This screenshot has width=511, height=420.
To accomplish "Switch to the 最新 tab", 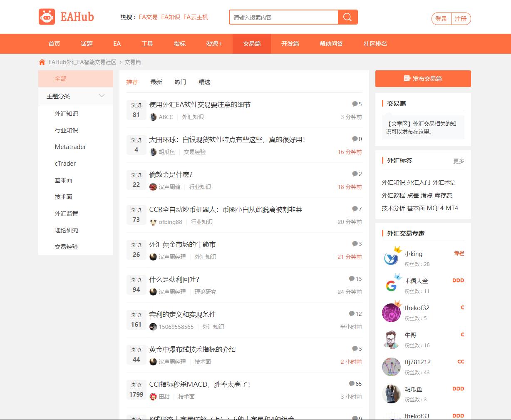I will point(156,82).
